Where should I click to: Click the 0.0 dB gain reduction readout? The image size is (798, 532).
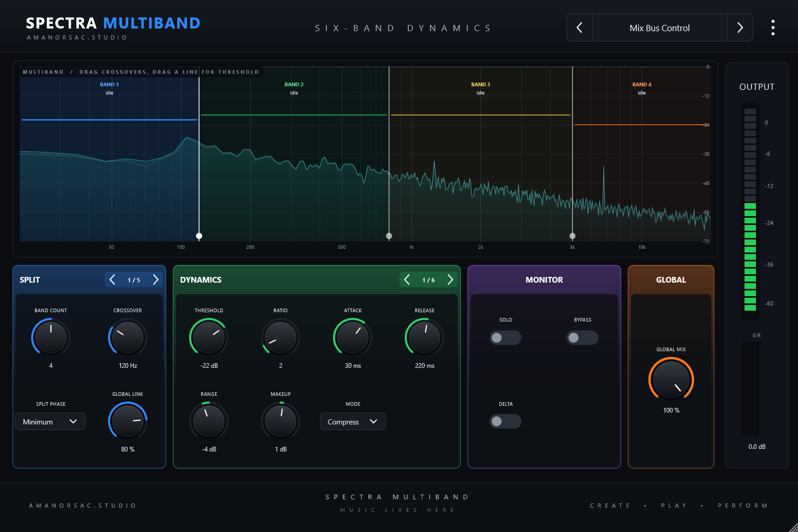pos(757,447)
